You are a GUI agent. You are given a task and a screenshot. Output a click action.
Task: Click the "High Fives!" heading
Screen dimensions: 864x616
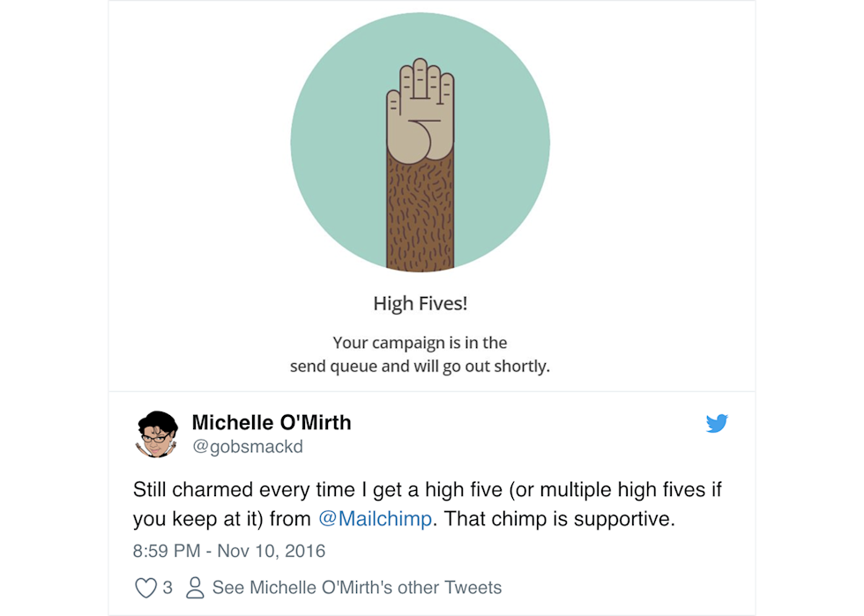[420, 304]
